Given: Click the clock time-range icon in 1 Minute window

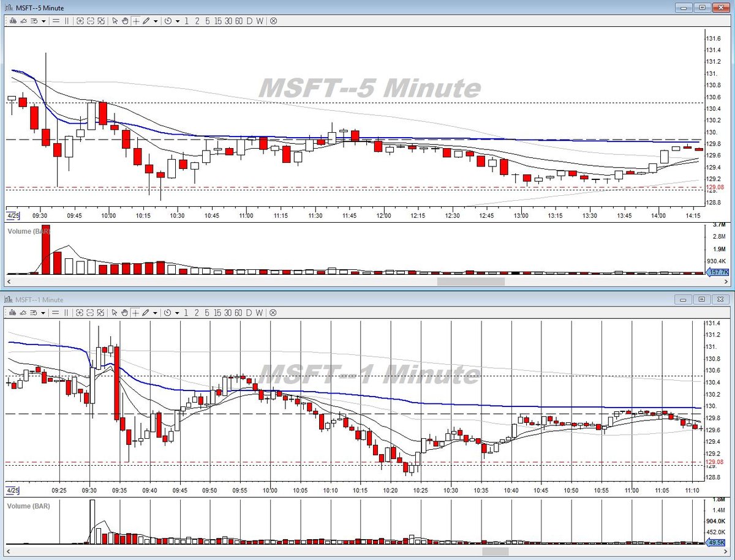Looking at the screenshot, I should (168, 312).
